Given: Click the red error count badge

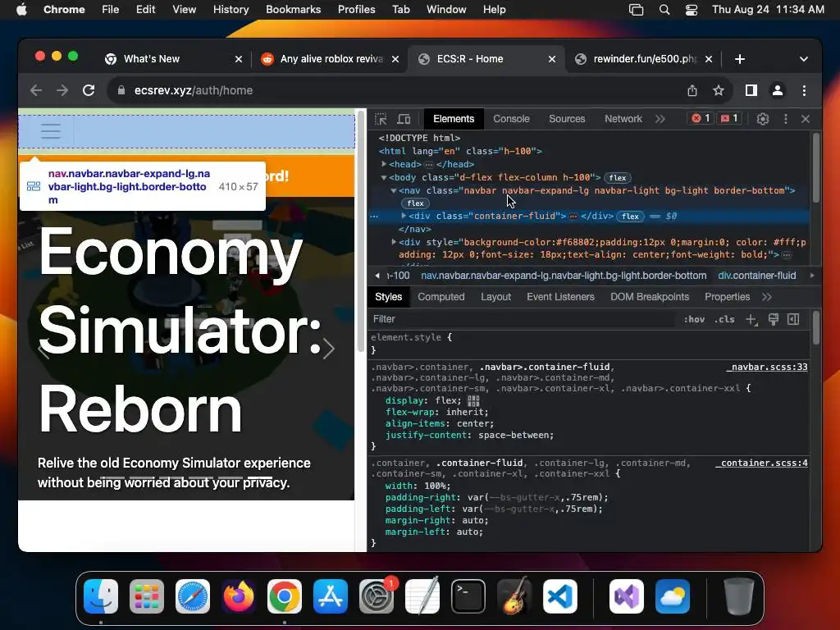Looking at the screenshot, I should 701,118.
